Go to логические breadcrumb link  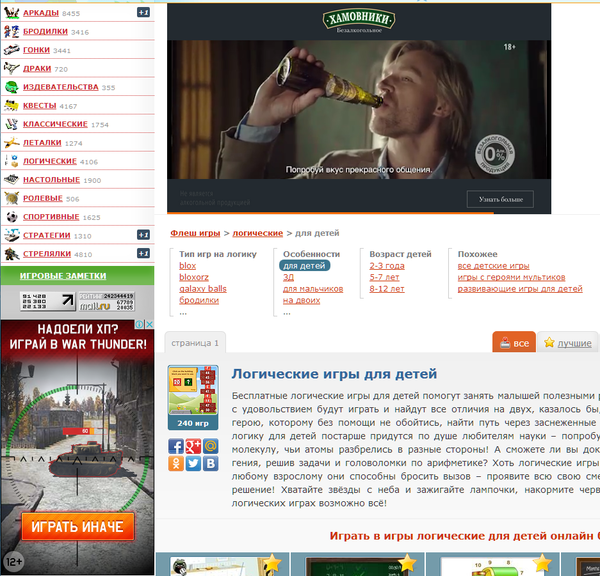[x=258, y=233]
